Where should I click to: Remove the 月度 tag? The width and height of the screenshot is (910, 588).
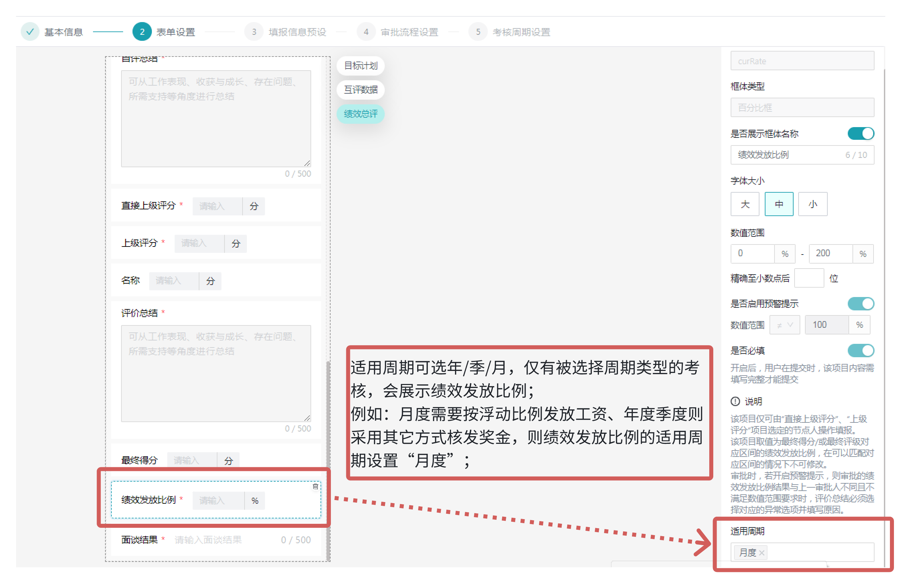click(761, 553)
